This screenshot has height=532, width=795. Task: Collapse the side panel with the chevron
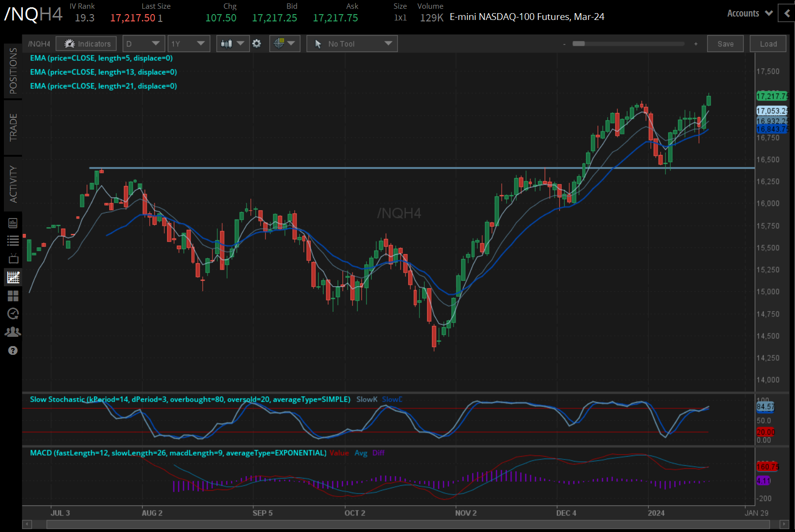pyautogui.click(x=787, y=13)
